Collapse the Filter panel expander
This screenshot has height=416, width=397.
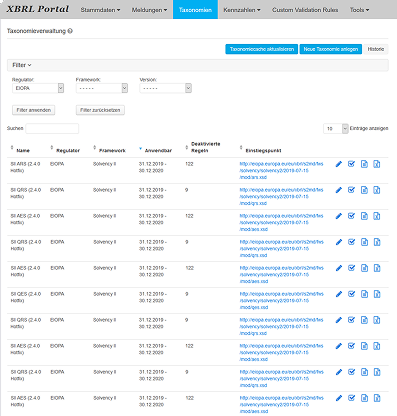(x=22, y=65)
